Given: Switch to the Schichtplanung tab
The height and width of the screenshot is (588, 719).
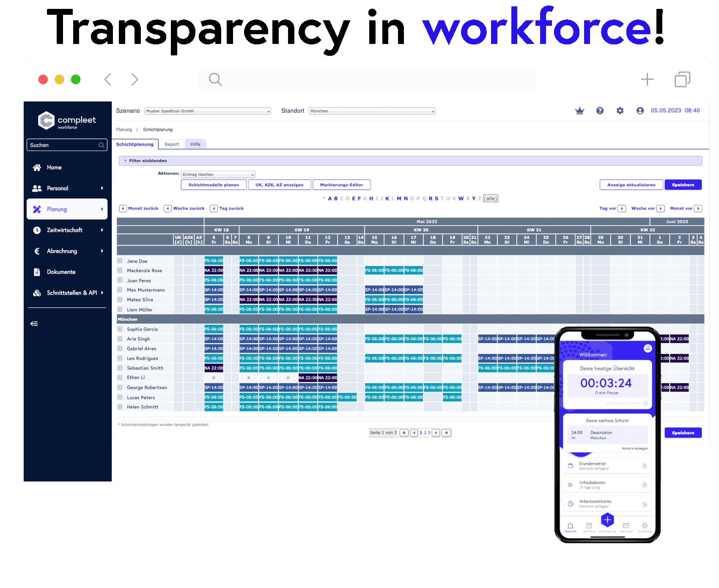Looking at the screenshot, I should pyautogui.click(x=135, y=144).
